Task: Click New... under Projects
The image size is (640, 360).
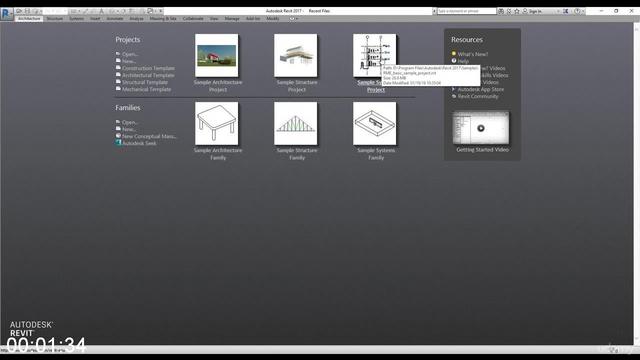Action: [x=129, y=61]
